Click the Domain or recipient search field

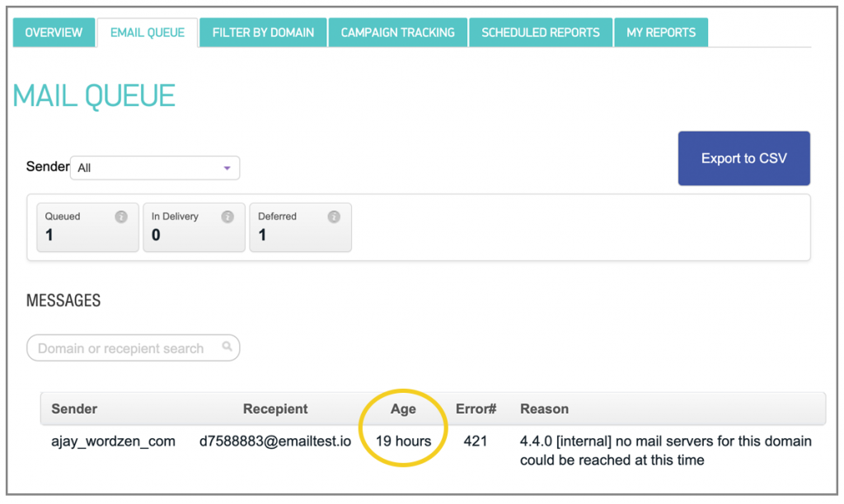click(124, 348)
